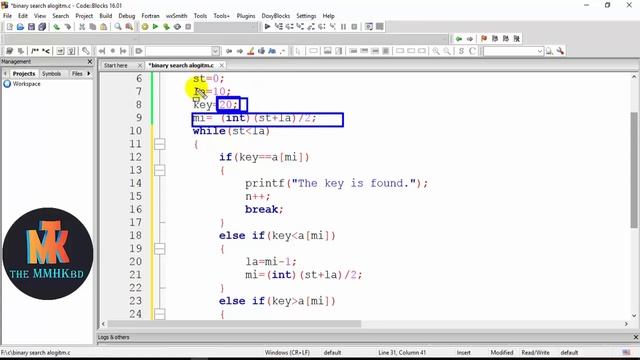Switch to the Start here tab
640x360 pixels.
[116, 65]
